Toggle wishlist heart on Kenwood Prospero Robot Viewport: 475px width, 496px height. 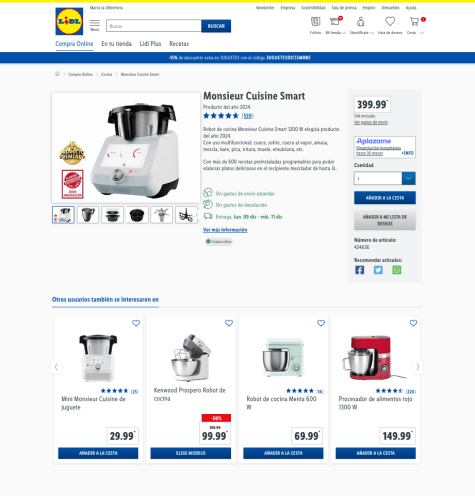pyautogui.click(x=229, y=323)
